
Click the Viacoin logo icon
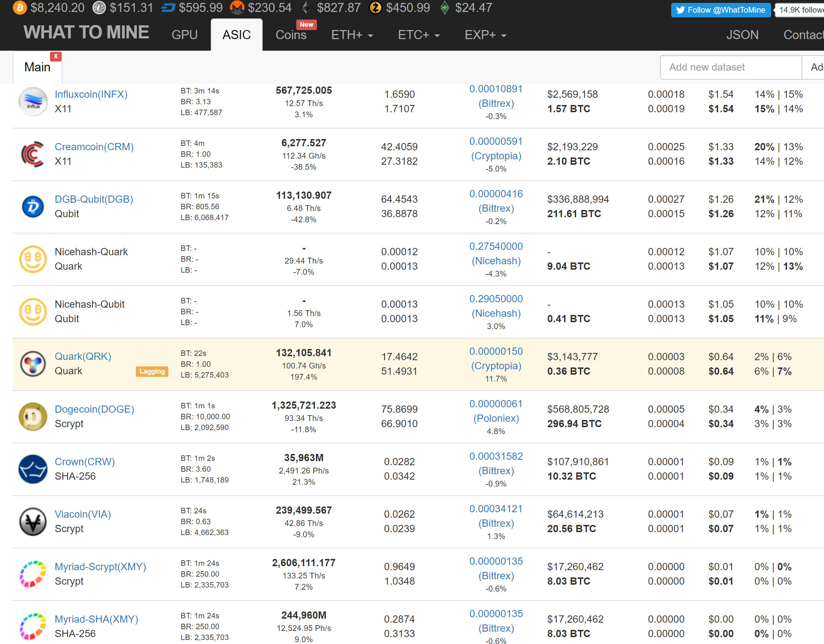tap(33, 521)
